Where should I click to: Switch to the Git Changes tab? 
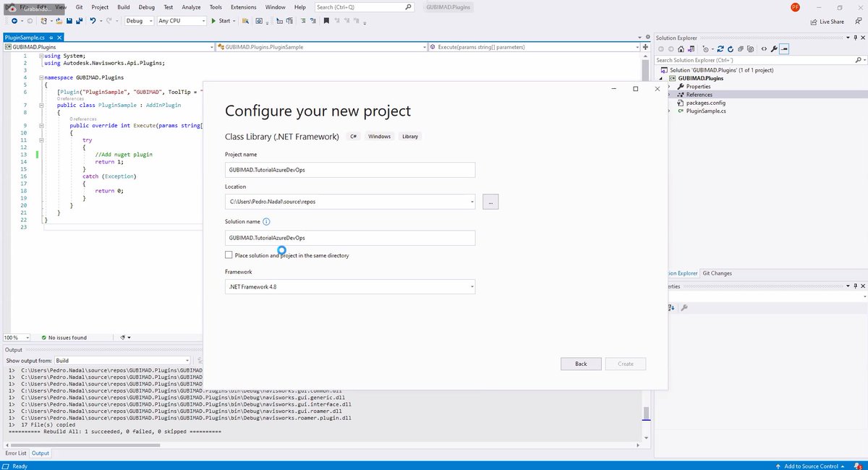pyautogui.click(x=717, y=273)
